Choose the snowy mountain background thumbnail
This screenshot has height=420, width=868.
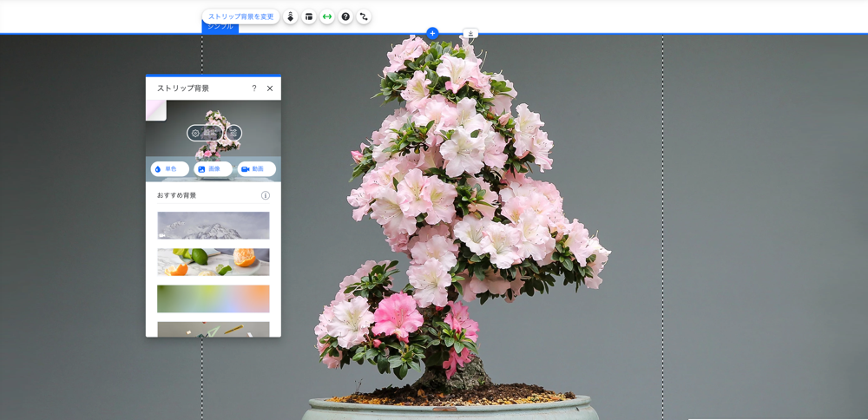click(214, 226)
